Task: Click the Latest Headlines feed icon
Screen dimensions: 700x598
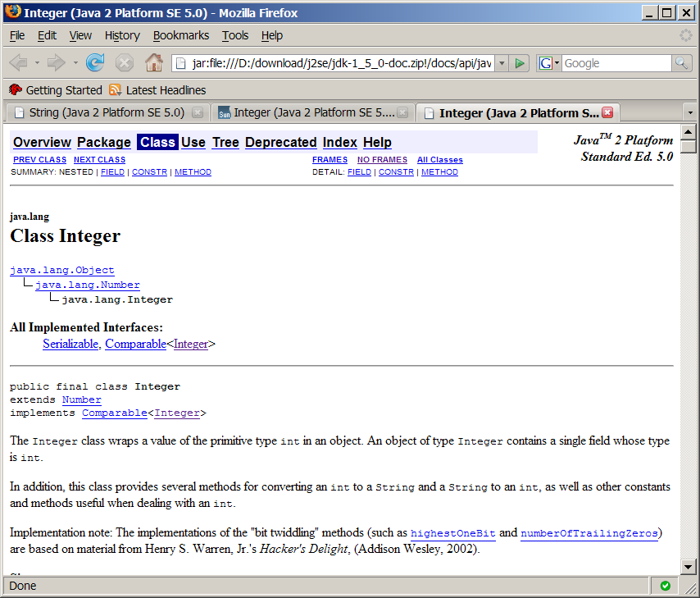Action: coord(116,90)
